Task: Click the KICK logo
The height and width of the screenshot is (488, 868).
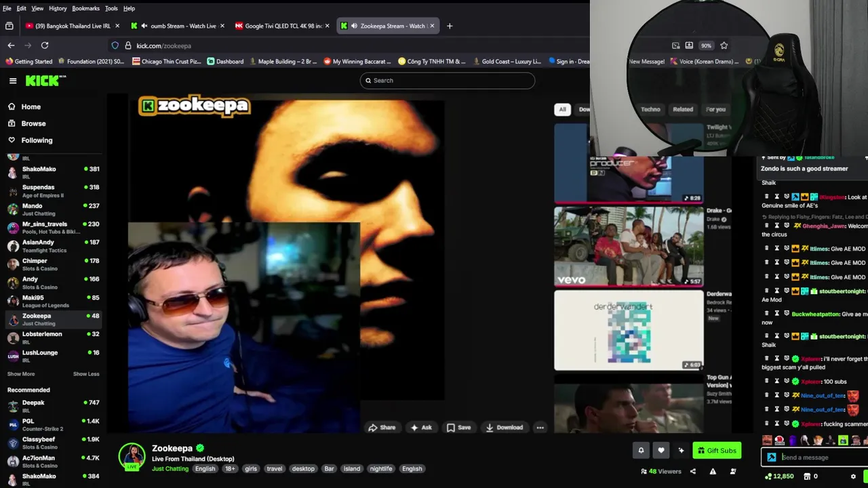Action: click(45, 81)
